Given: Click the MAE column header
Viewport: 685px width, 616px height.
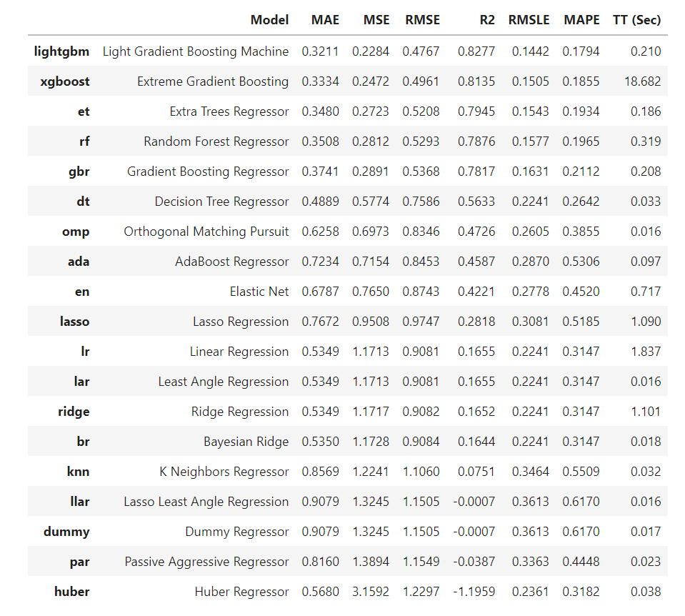Looking at the screenshot, I should [325, 20].
